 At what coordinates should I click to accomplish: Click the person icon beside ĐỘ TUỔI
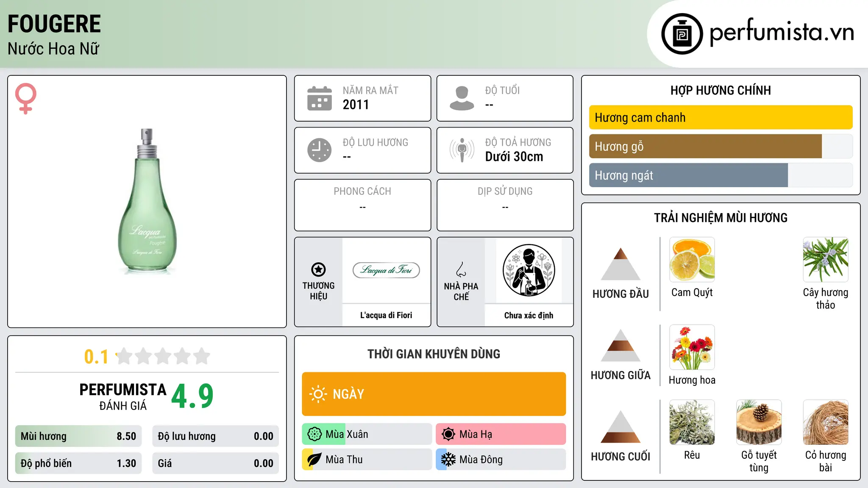(462, 98)
